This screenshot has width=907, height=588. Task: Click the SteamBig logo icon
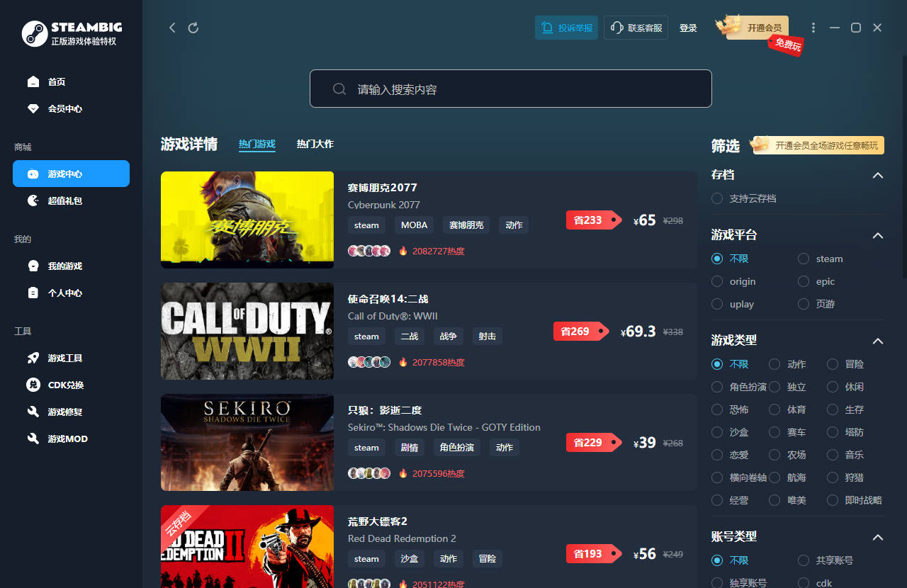click(35, 33)
